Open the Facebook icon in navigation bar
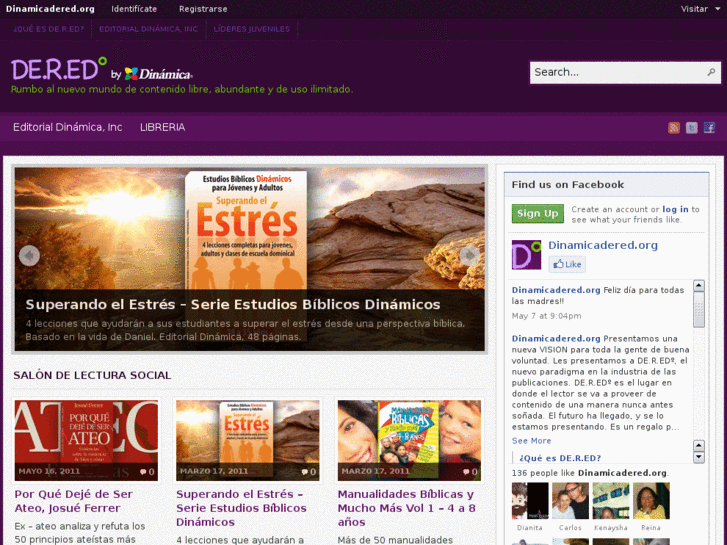 pos(709,128)
